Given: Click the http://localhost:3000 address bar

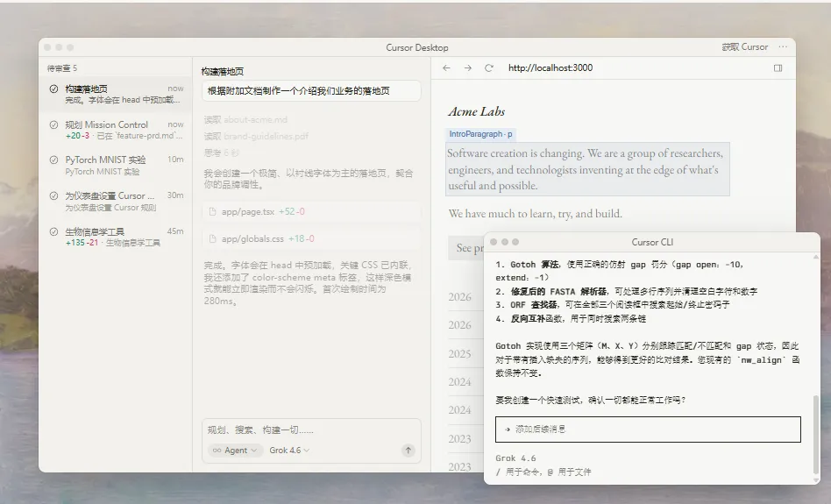Looking at the screenshot, I should [550, 67].
